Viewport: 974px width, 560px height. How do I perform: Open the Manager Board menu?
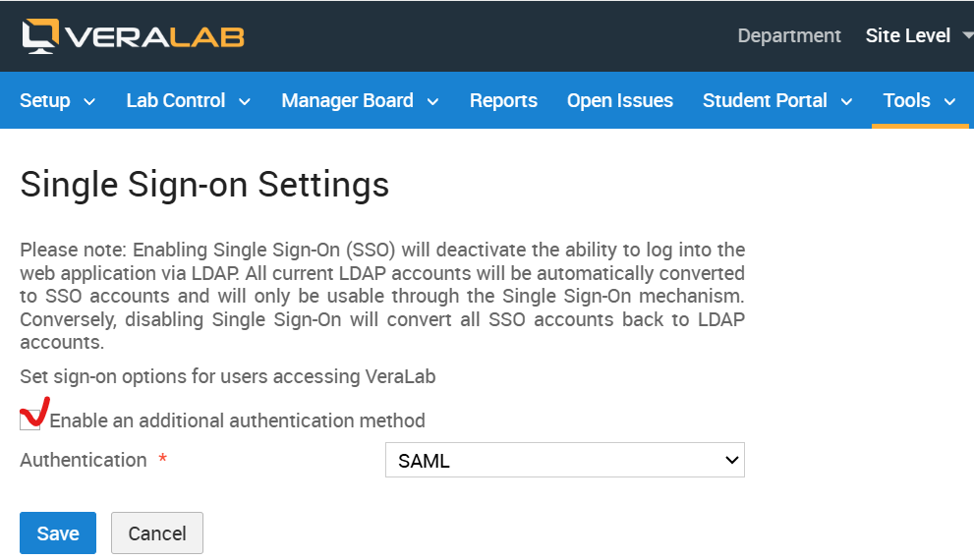pyautogui.click(x=360, y=100)
